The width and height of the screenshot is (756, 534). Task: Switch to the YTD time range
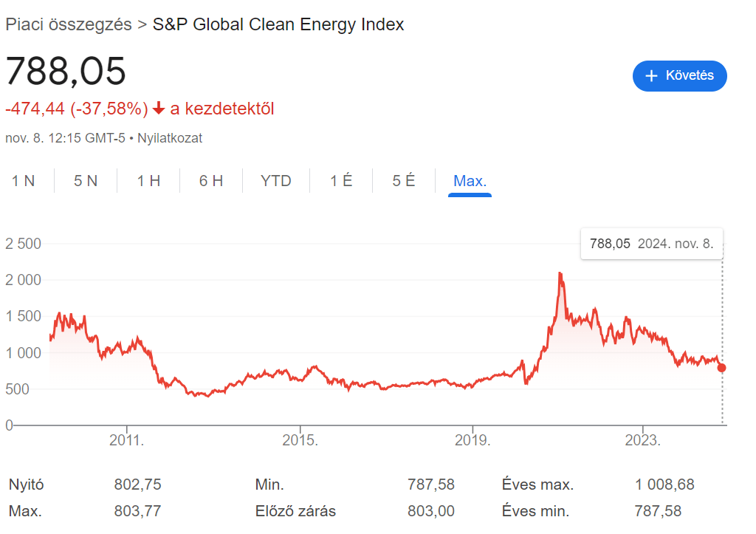275,180
